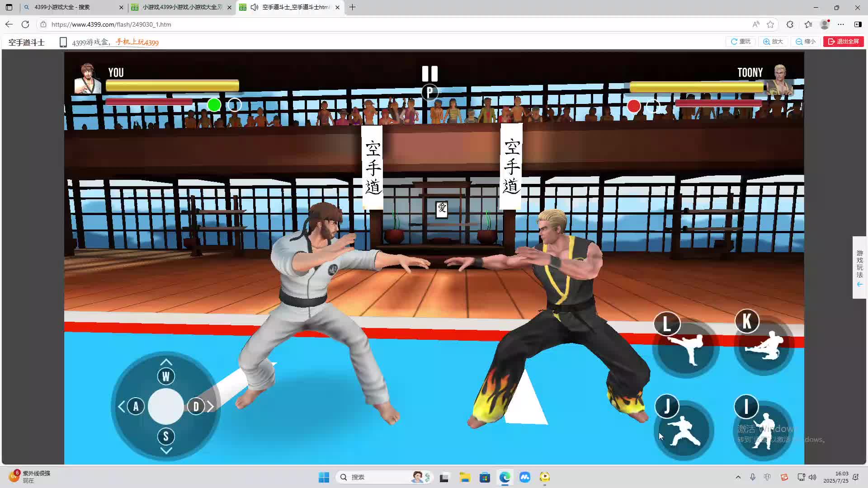Open the 手机上玩4399 link
This screenshot has height=488, width=868.
(137, 42)
